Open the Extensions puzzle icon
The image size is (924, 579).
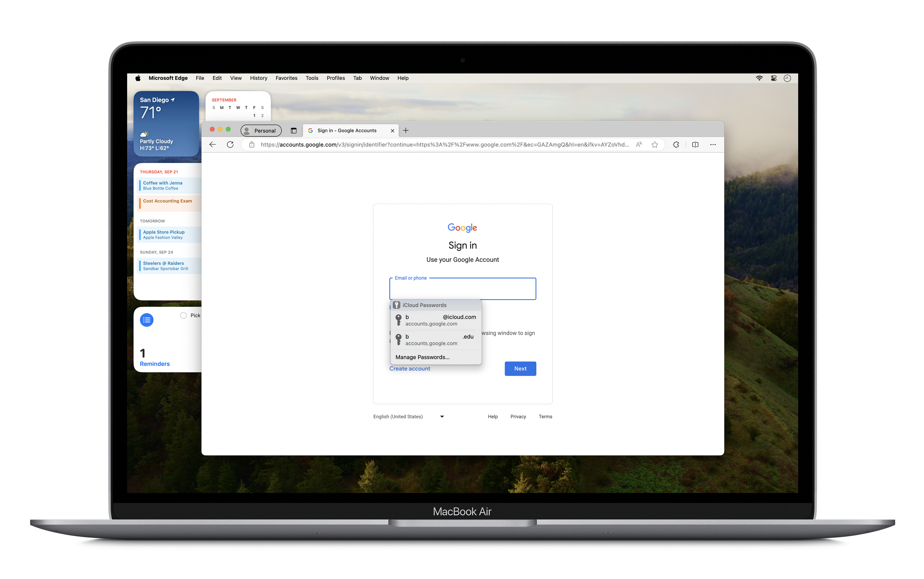[676, 144]
